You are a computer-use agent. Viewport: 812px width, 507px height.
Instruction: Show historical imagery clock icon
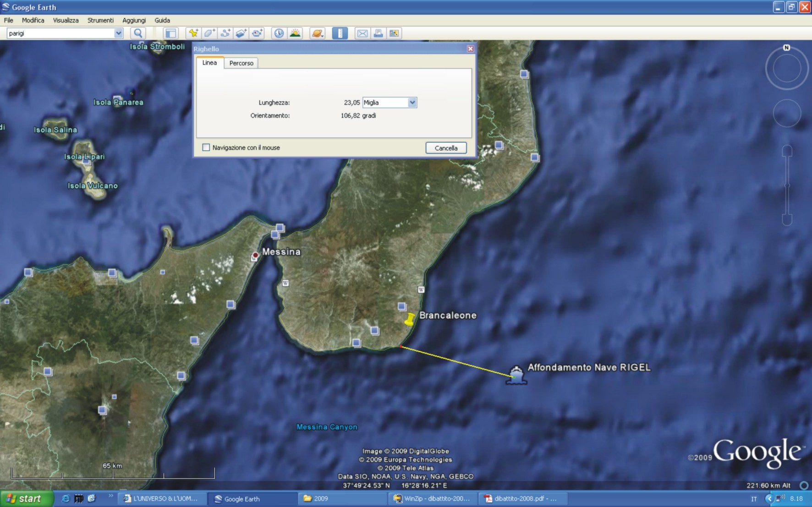click(x=279, y=33)
